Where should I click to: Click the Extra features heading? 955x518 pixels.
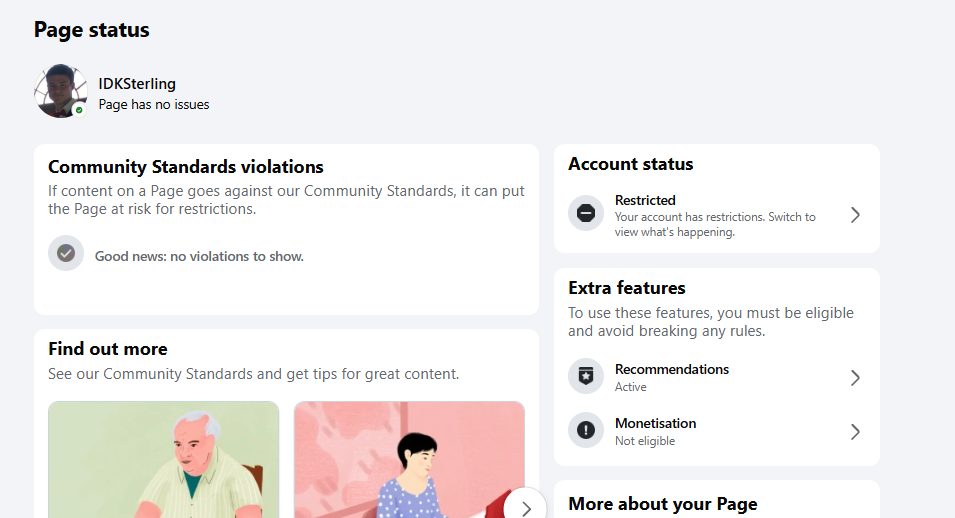pos(627,288)
